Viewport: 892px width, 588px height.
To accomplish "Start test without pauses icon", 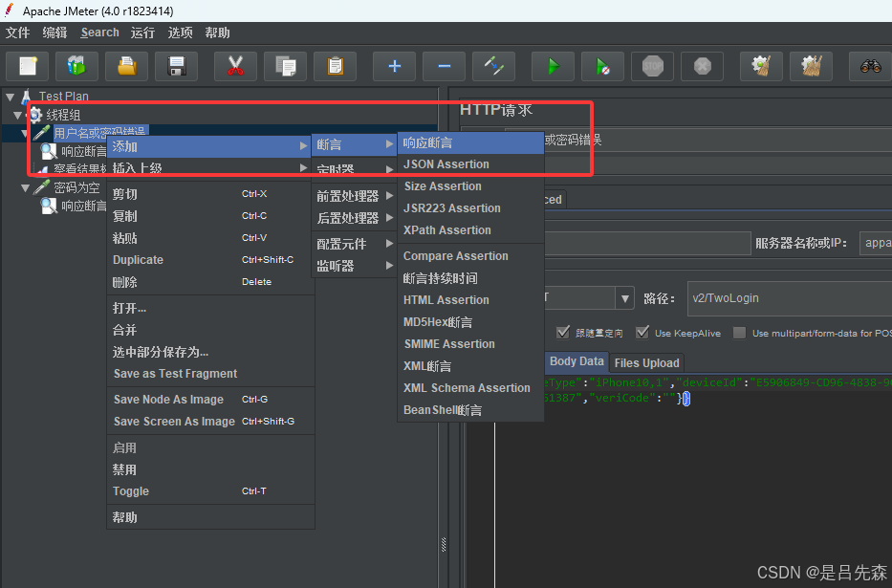I will coord(603,66).
